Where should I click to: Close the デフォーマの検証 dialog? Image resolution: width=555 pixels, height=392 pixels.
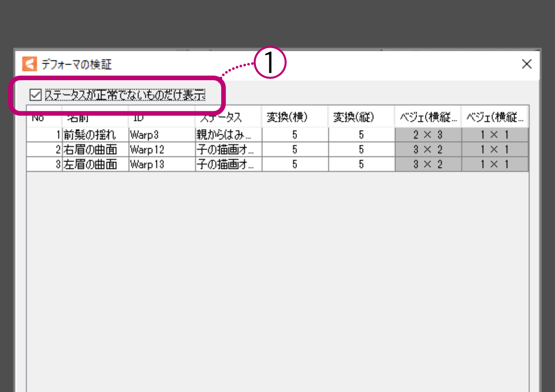[x=526, y=65]
